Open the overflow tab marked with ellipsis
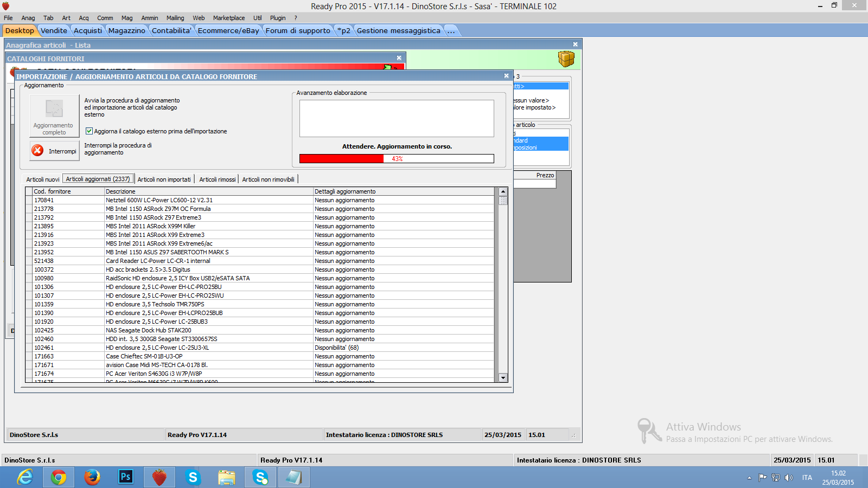Screen dimensions: 868x488 tap(451, 30)
